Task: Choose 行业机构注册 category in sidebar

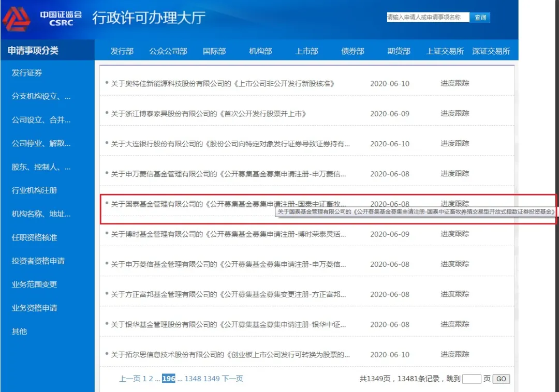Action: click(x=34, y=190)
